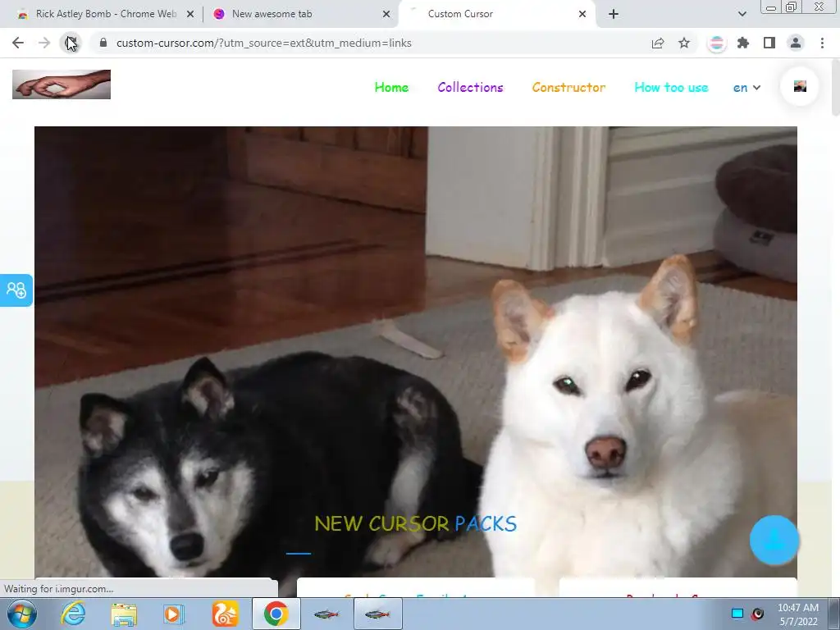Close the Rick Astley Bomb tab
Viewport: 840px width, 630px height.
[190, 14]
